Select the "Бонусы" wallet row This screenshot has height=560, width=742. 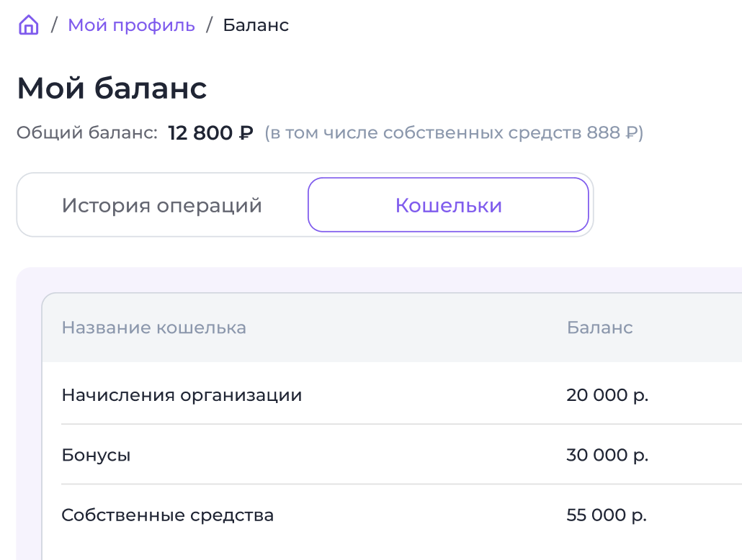coord(96,456)
